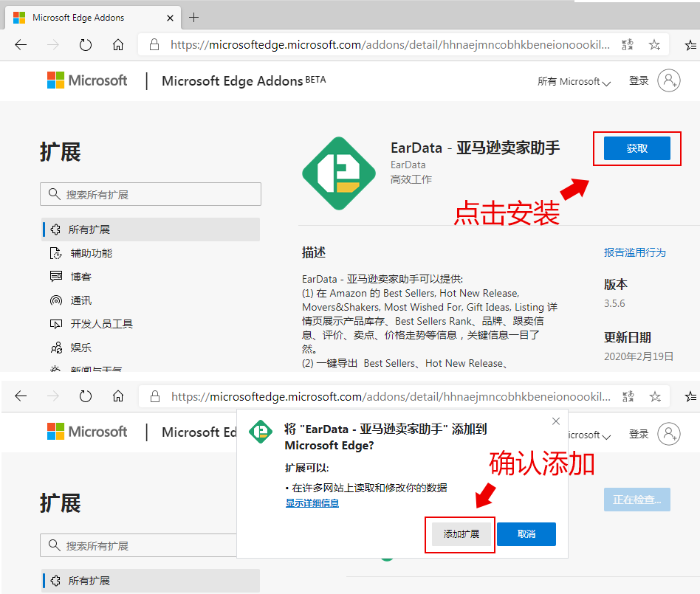Open a new tab with the plus button

193,18
